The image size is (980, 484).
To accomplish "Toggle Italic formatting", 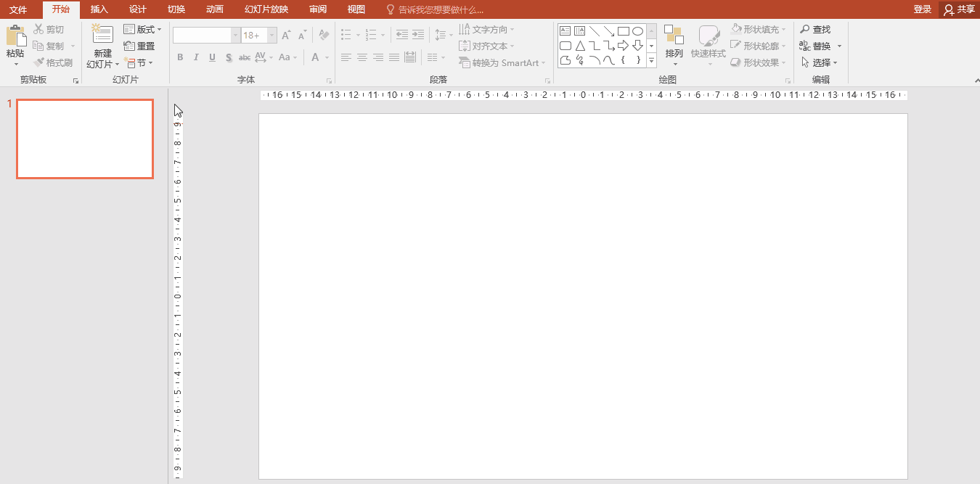I will (196, 57).
